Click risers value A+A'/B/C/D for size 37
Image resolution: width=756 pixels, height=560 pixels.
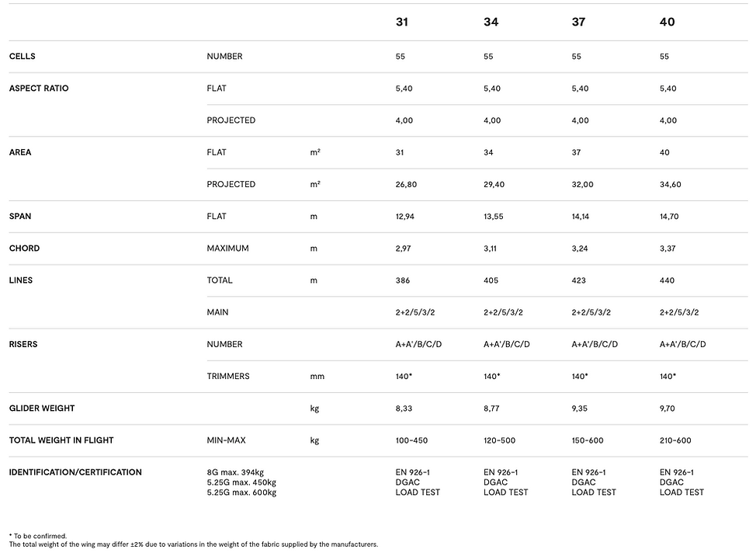[595, 344]
